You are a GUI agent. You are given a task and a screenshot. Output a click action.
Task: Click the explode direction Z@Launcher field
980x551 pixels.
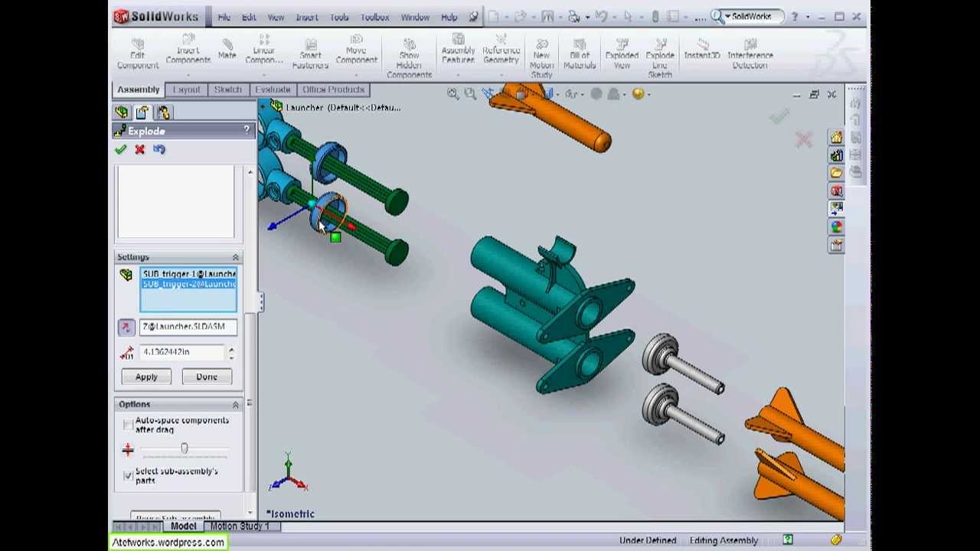188,327
